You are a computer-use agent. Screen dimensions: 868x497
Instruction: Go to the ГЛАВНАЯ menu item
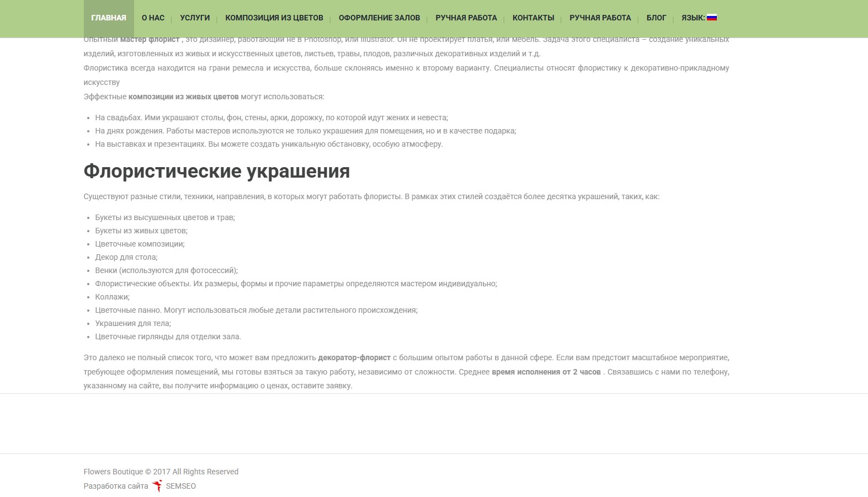click(109, 18)
